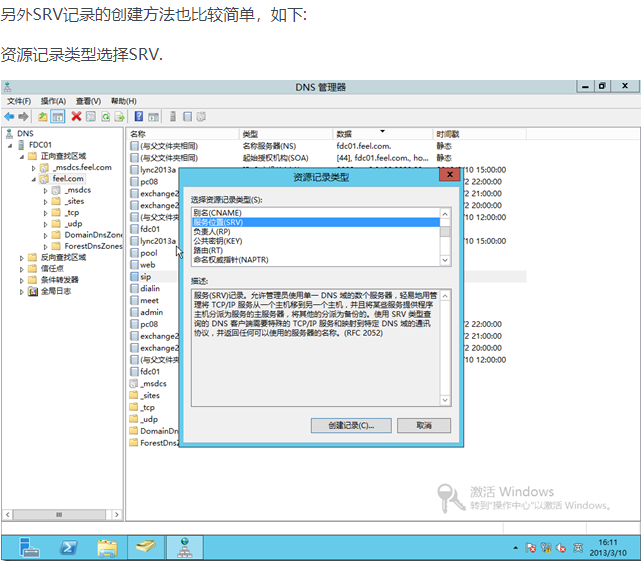
Task: Select 公共密钥(KEY) record type
Action: (316, 241)
